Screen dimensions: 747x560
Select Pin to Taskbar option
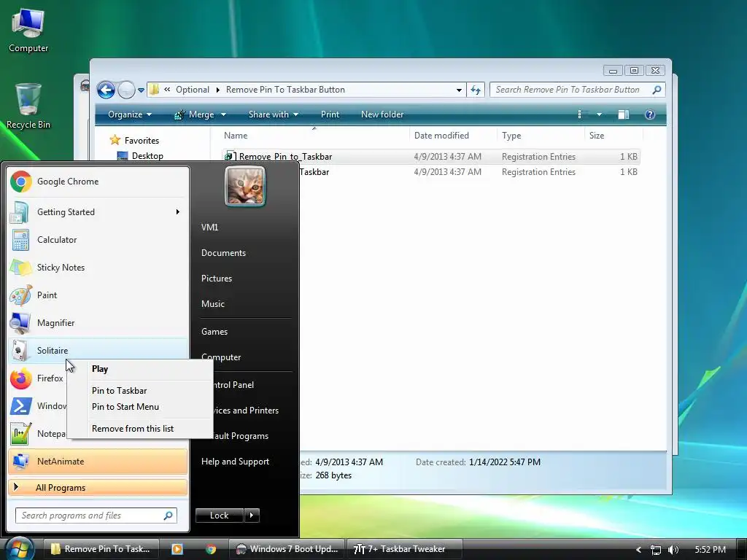coord(119,391)
